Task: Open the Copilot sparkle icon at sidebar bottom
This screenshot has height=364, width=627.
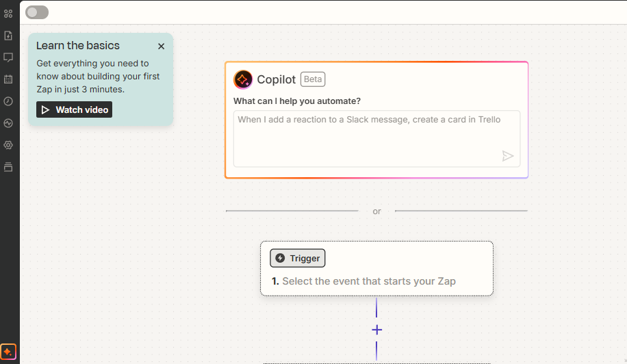Action: (8, 352)
